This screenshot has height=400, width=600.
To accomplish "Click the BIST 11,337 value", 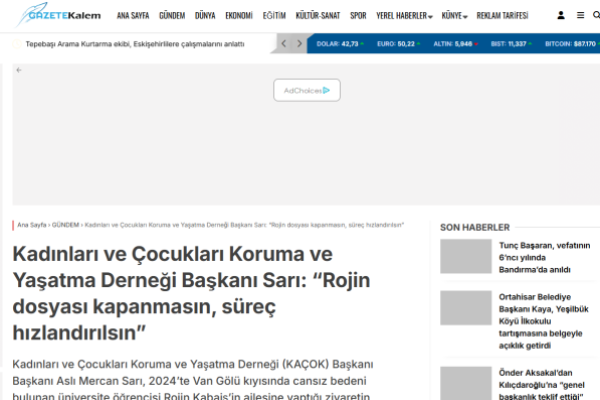I will (511, 44).
